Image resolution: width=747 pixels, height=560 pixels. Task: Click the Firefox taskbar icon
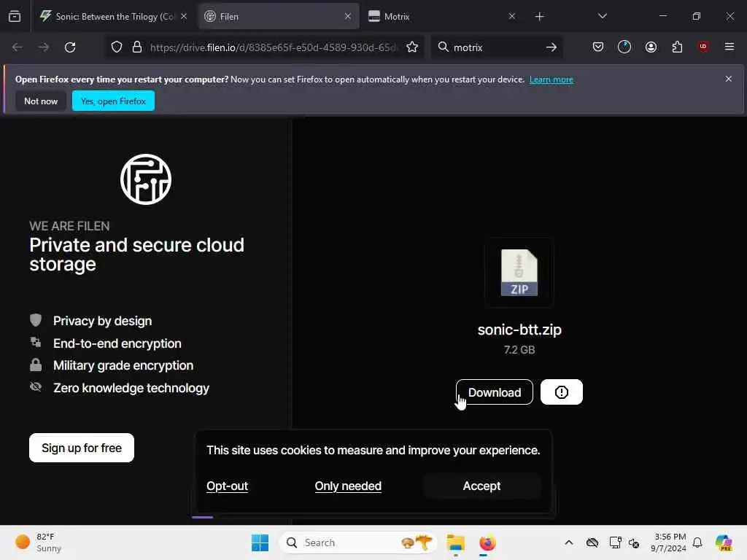(x=487, y=542)
